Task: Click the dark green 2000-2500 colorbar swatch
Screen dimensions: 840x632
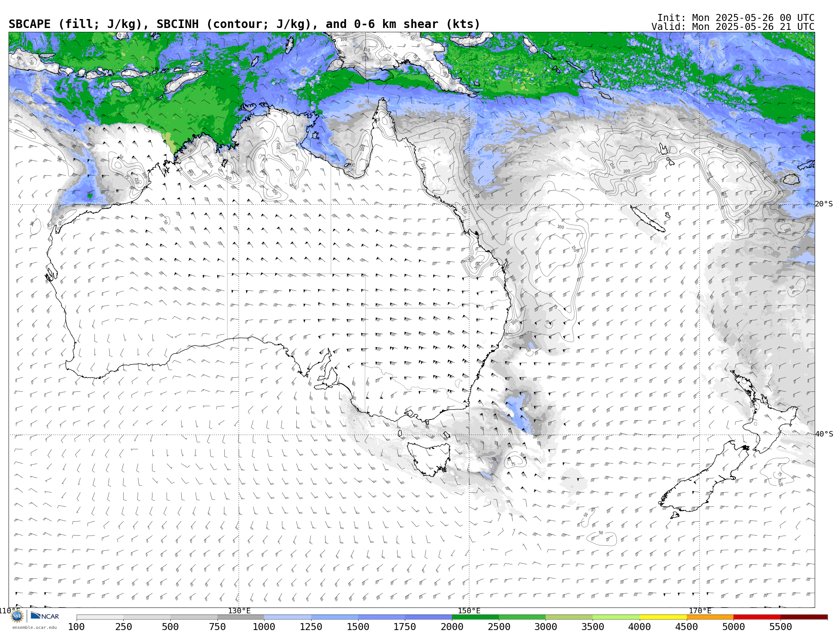Action: pyautogui.click(x=475, y=617)
